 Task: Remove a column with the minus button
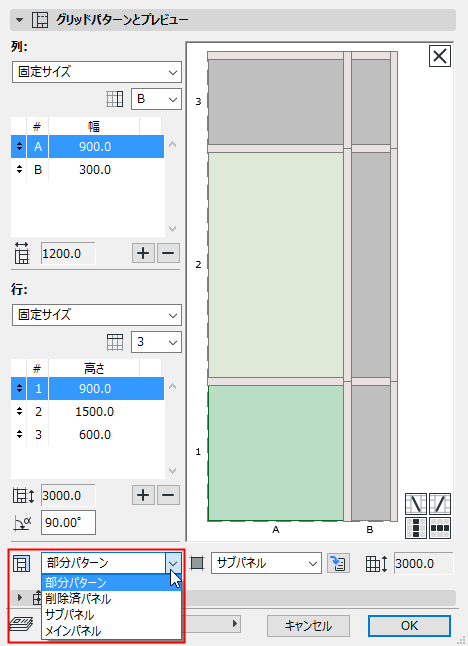pyautogui.click(x=168, y=253)
